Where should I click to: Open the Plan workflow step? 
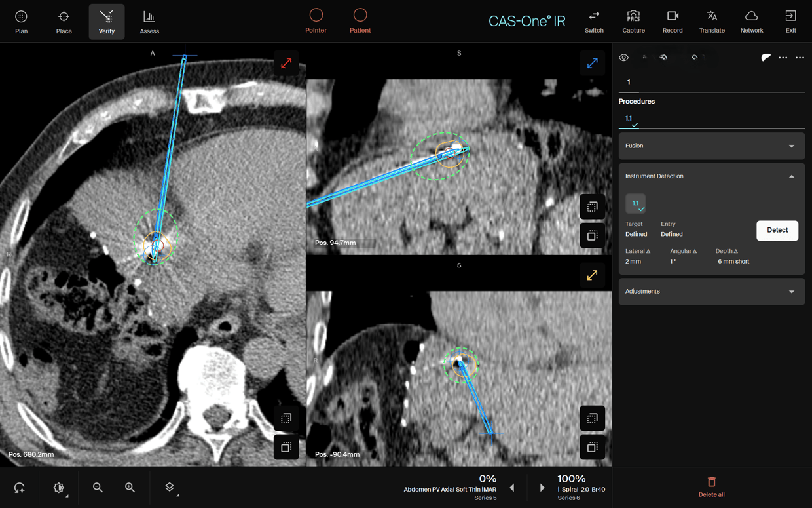tap(21, 22)
